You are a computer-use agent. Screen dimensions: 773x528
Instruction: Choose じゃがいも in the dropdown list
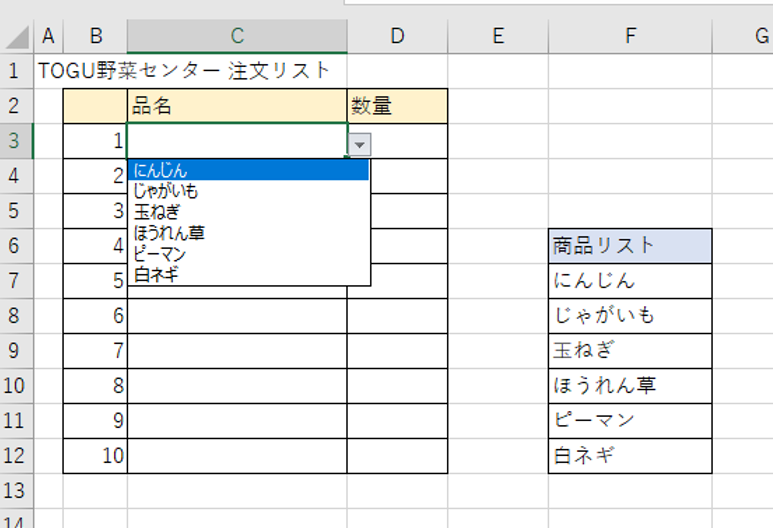pyautogui.click(x=248, y=191)
